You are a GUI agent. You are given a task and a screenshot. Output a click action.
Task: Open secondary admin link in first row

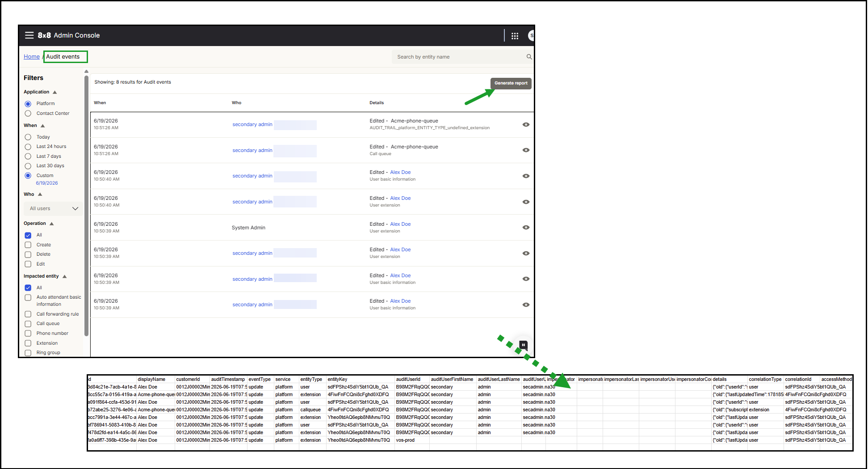click(252, 125)
